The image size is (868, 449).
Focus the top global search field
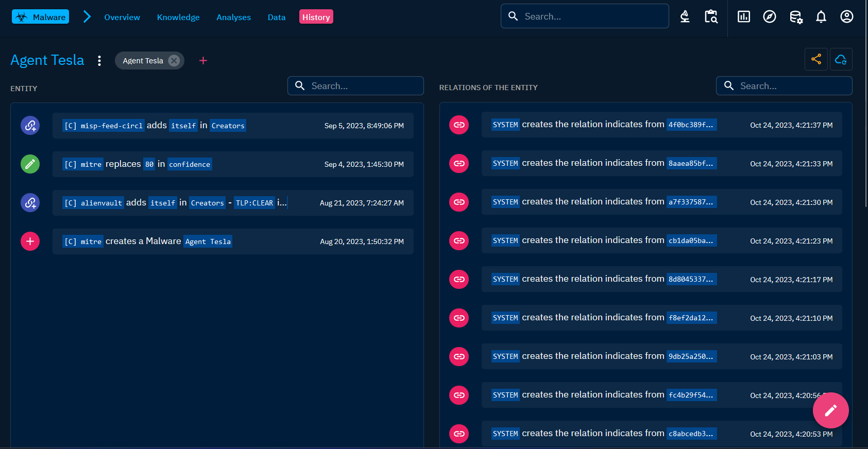585,16
